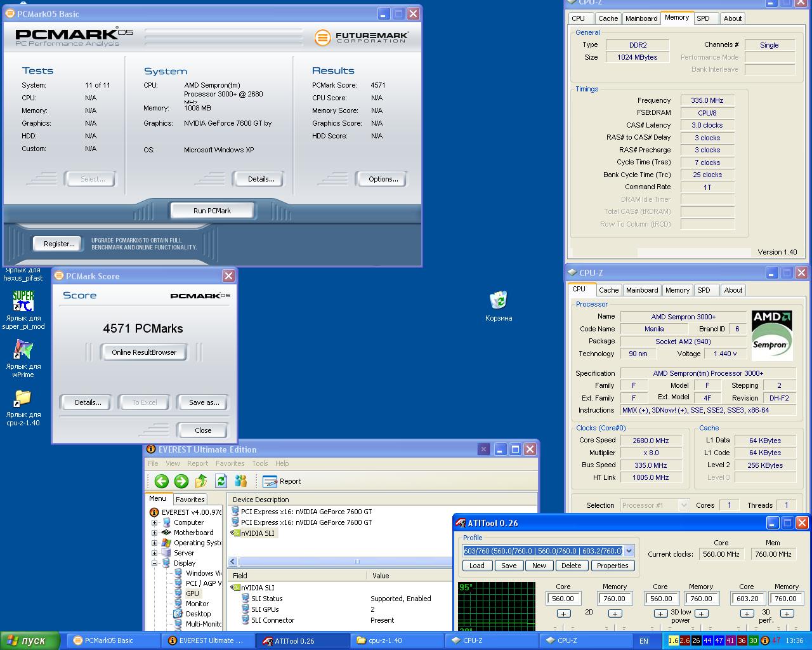The width and height of the screenshot is (812, 650).
Task: Expand the Server node in EVEREST's tree
Action: [x=154, y=554]
